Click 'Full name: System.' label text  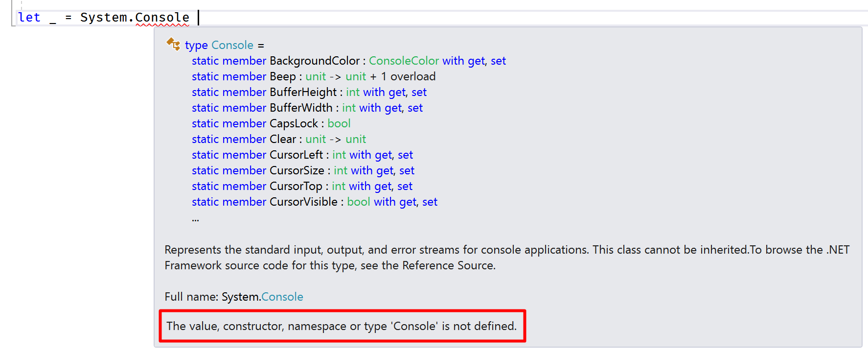pyautogui.click(x=213, y=297)
